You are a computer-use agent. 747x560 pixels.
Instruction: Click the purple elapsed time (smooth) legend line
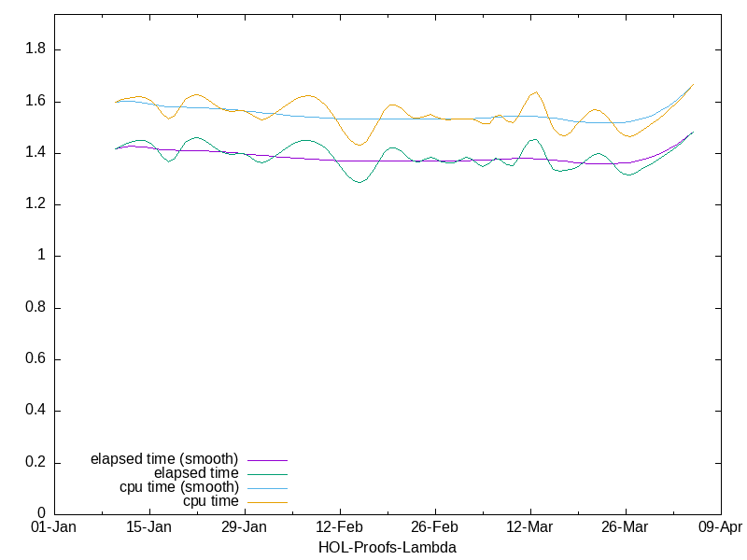pos(266,460)
